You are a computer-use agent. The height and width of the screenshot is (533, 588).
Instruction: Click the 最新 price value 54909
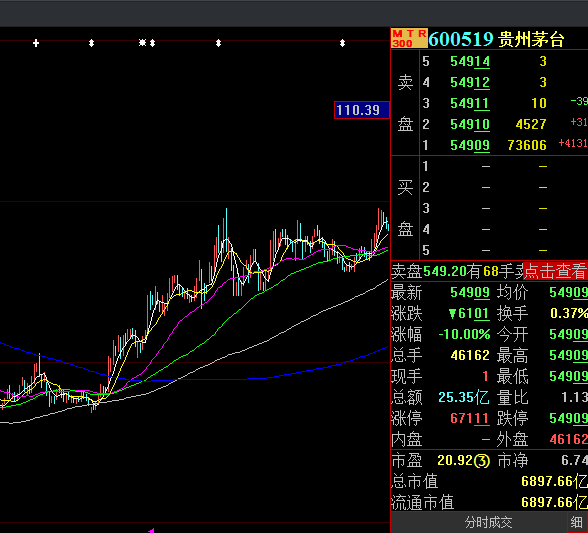coord(470,292)
